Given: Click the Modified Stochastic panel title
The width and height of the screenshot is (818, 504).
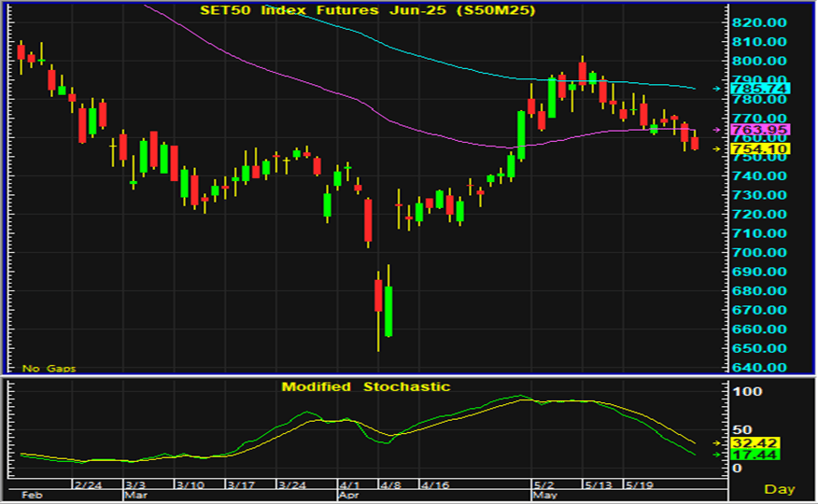Looking at the screenshot, I should pos(365,386).
